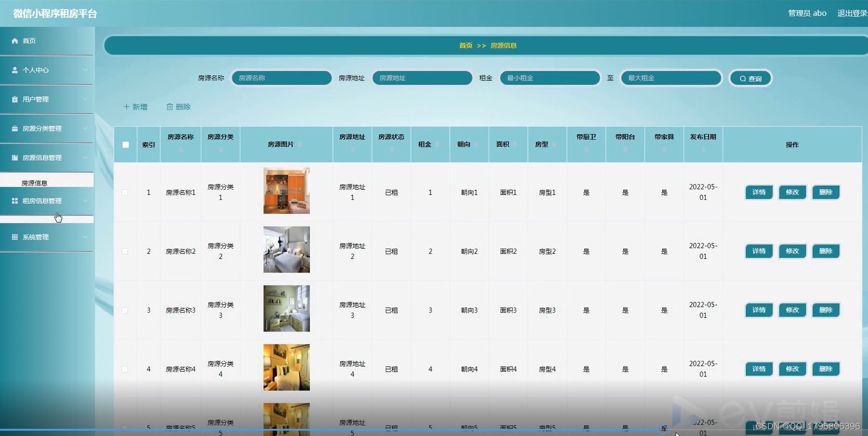Click the magnifier icon in 查询 button
868x436 pixels.
coord(743,79)
